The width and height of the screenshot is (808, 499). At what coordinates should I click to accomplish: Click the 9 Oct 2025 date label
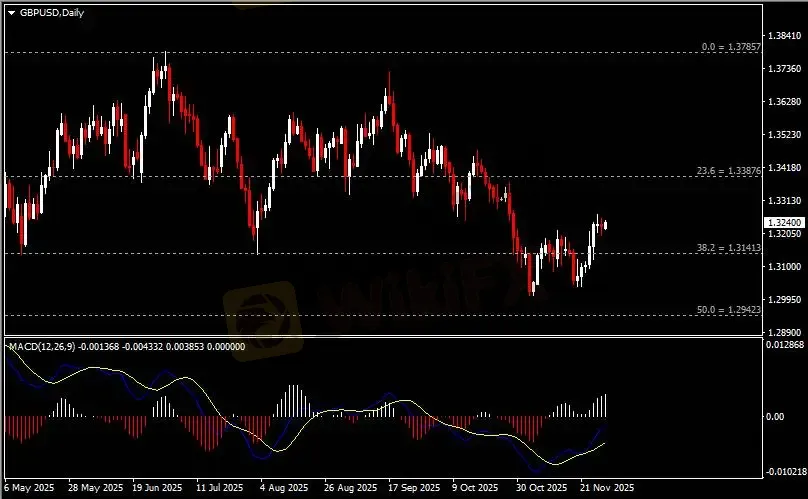[475, 487]
